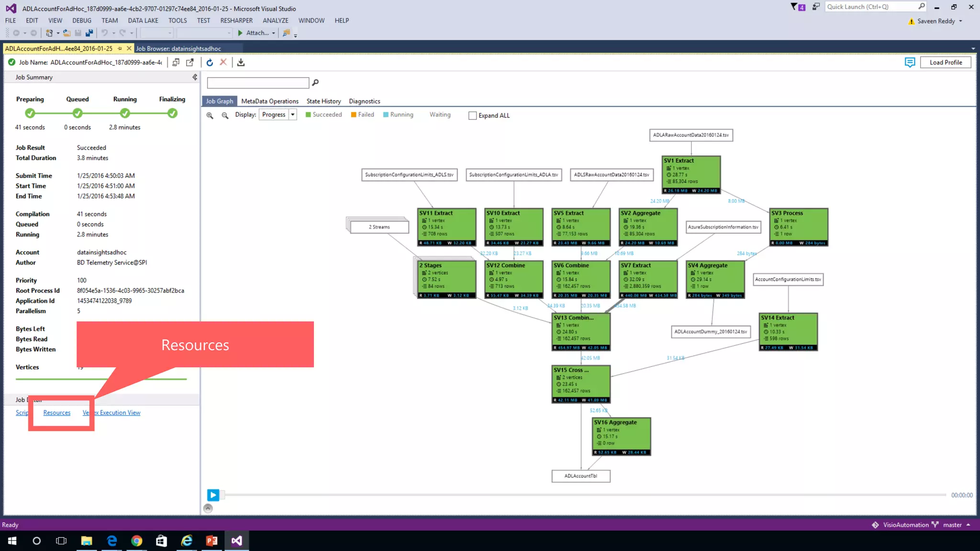Click the feedback comment icon near Load Profile
This screenshot has width=980, height=551.
(910, 63)
